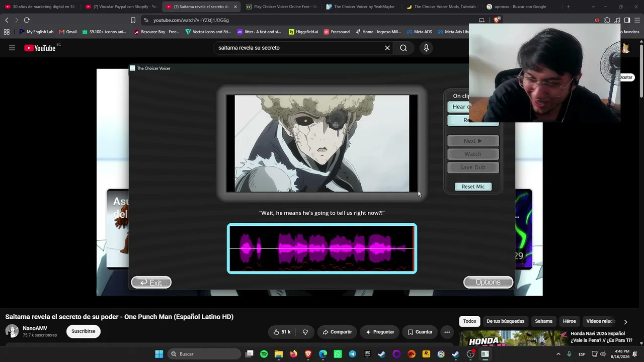Select the Héroe filter chip
Screen dimensions: 644x362
[569, 321]
